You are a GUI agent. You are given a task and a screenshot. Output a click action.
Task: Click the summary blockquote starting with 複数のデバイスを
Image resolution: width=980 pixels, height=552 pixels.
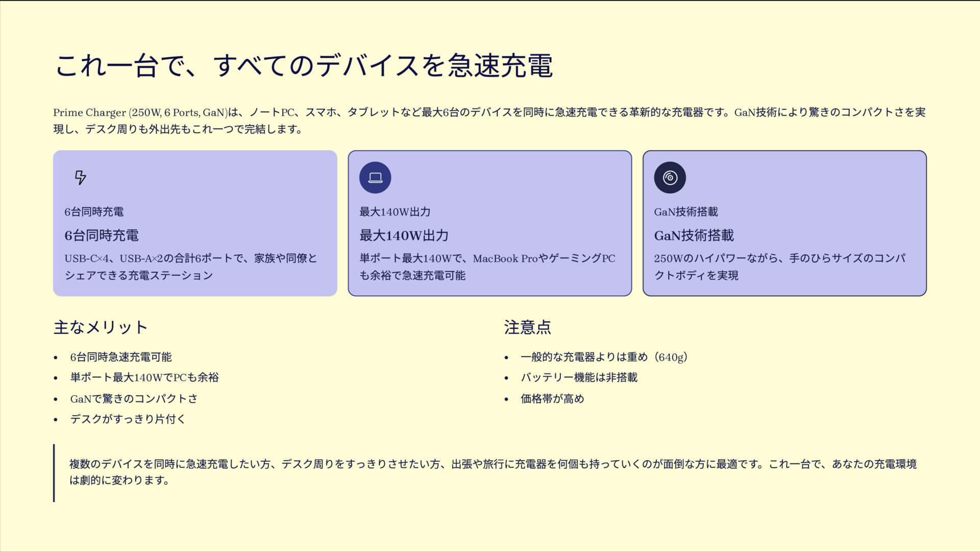coord(493,472)
